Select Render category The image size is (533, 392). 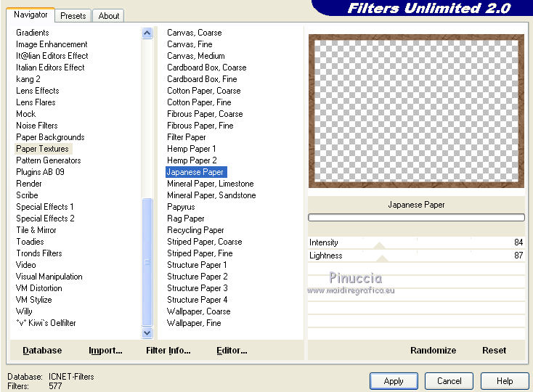[29, 184]
